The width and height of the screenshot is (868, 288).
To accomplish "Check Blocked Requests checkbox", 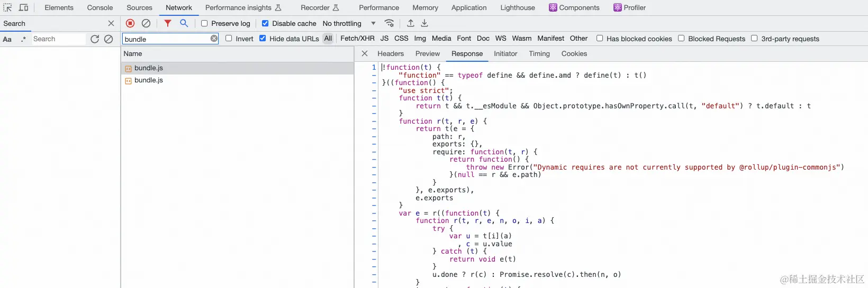I will click(681, 38).
